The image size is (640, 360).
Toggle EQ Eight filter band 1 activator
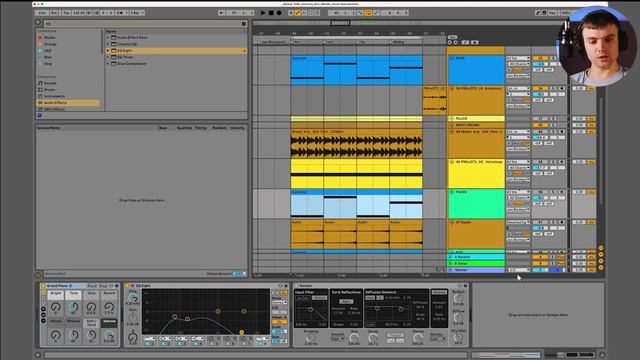click(148, 344)
